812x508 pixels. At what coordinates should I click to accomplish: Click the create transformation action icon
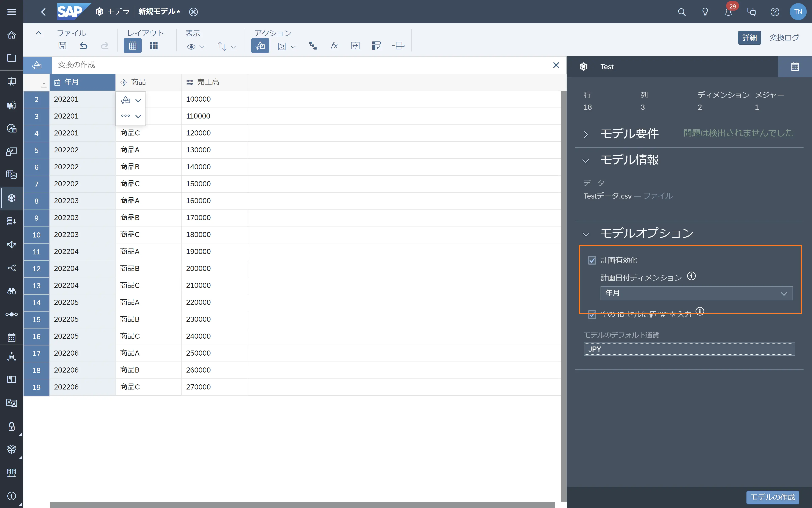(x=260, y=46)
